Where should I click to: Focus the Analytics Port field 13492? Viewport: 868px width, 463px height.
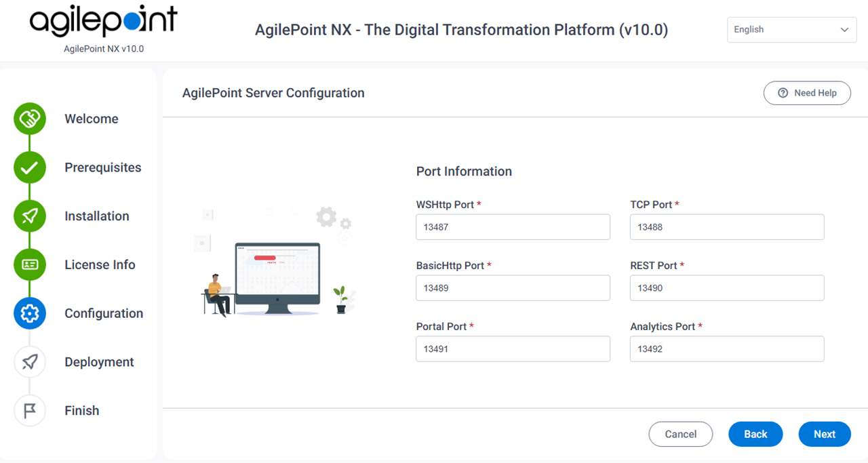pos(727,349)
